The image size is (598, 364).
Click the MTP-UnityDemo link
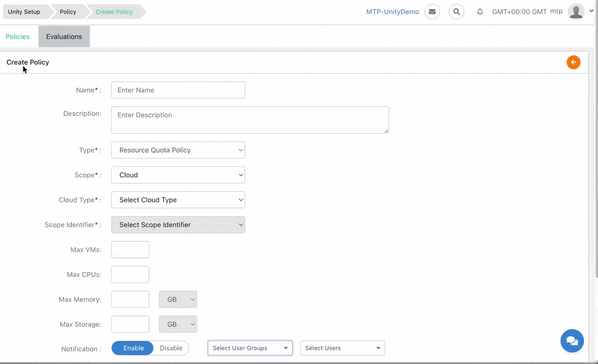tap(392, 12)
